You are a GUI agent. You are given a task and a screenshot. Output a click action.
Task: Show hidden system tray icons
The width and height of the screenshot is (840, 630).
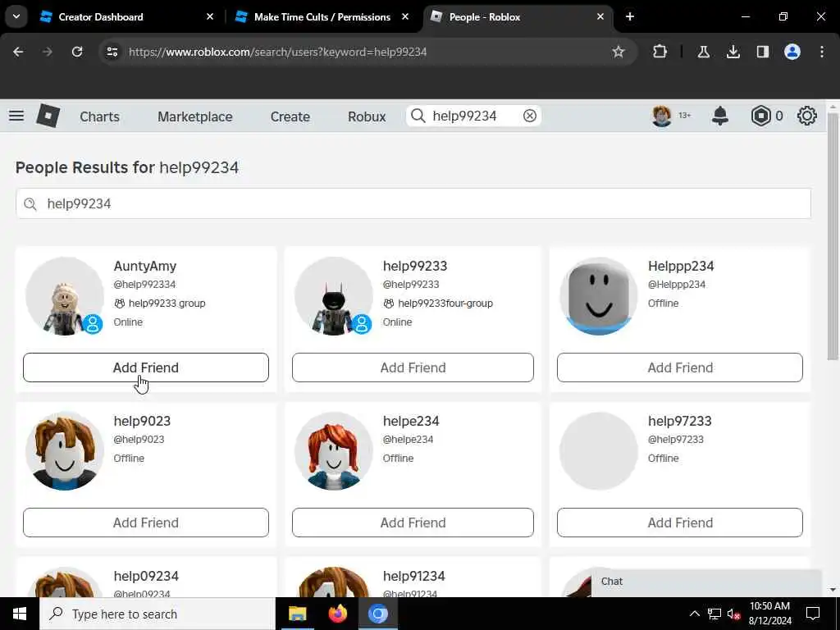(694, 614)
